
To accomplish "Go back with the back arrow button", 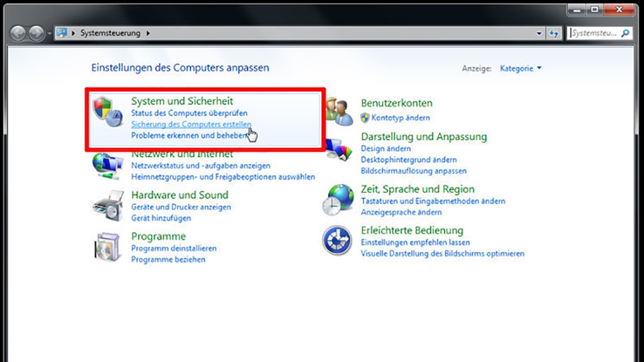I will 18,33.
